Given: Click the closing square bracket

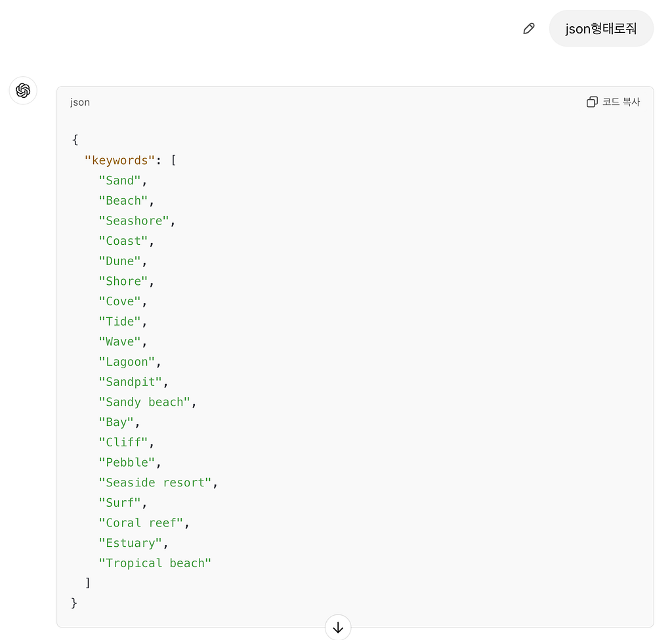Looking at the screenshot, I should (88, 583).
